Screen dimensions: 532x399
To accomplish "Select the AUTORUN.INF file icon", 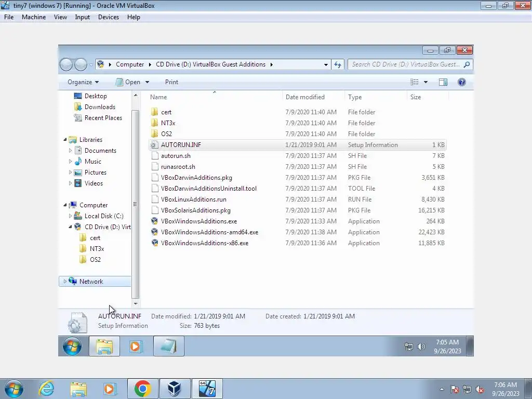I will (x=154, y=145).
